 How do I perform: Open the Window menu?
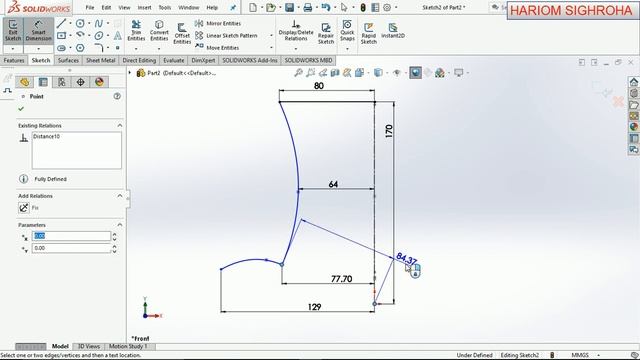pyautogui.click(x=189, y=7)
